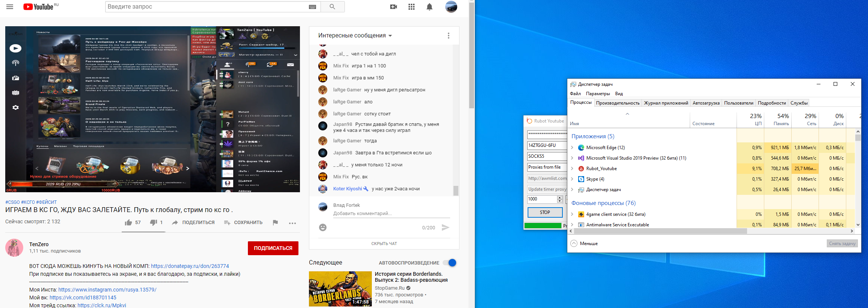Open the 'Параметры' menu in Task Manager

[x=598, y=94]
